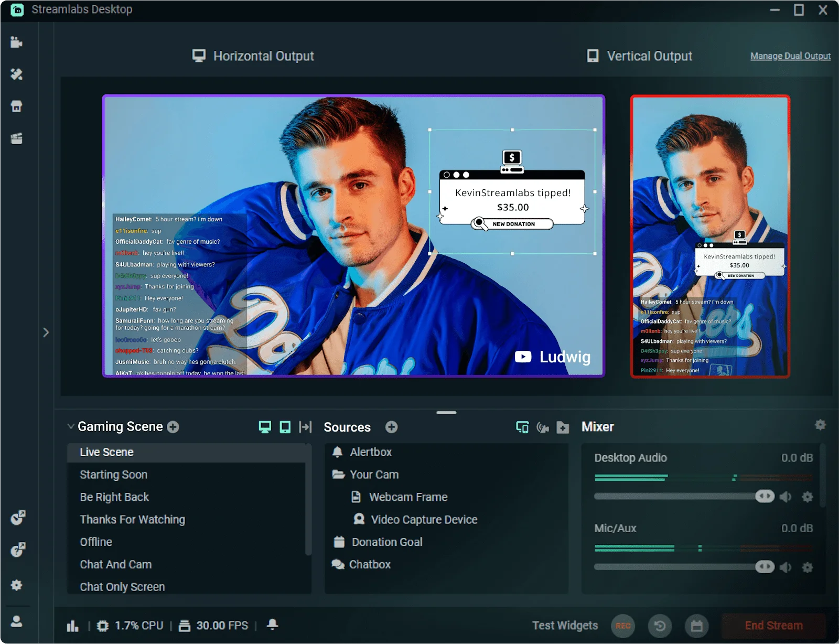
Task: Add a new scene with plus icon
Action: pyautogui.click(x=173, y=427)
